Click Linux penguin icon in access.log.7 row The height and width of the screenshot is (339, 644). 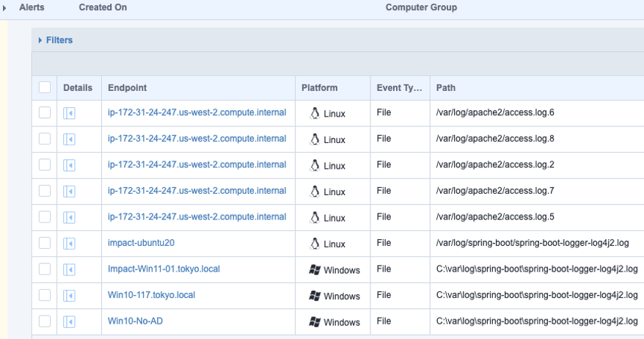(315, 192)
